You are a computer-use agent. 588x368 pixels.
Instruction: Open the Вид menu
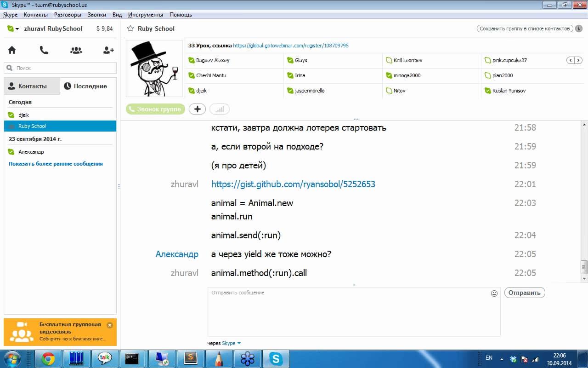point(117,15)
